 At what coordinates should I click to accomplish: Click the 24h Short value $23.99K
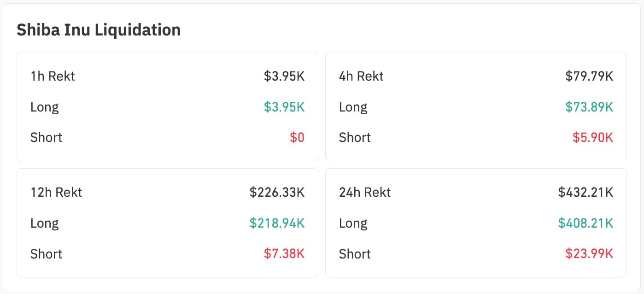[x=589, y=254]
